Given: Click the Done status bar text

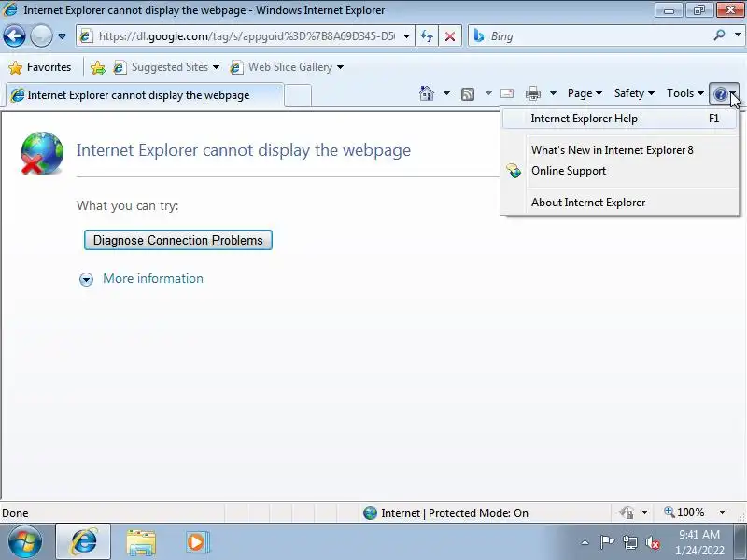Looking at the screenshot, I should [x=15, y=513].
